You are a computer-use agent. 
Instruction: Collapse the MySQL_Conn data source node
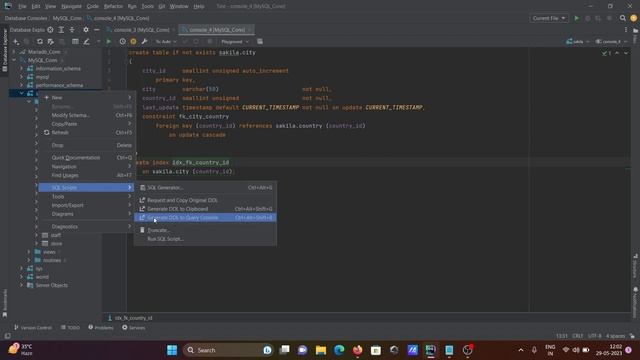click(14, 60)
